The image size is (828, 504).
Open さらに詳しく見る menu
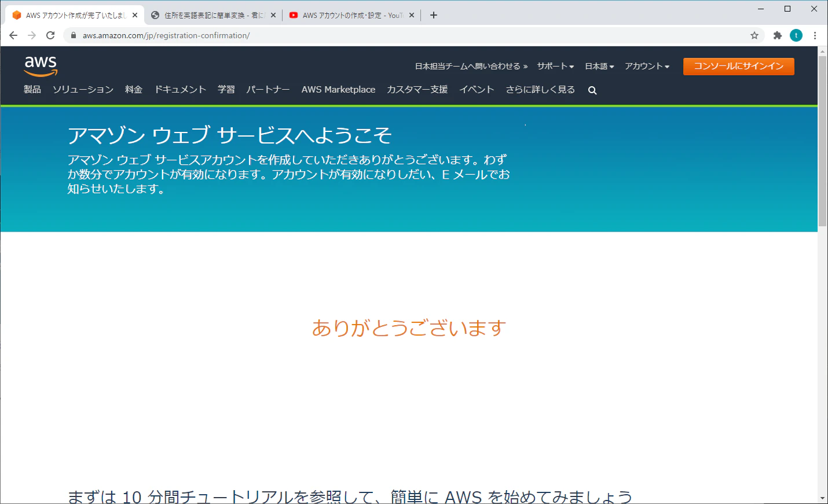[540, 89]
